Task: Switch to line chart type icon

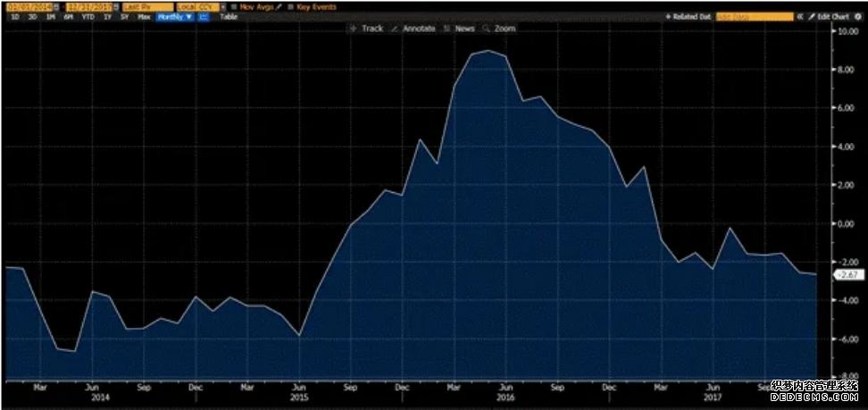Action: coord(204,17)
